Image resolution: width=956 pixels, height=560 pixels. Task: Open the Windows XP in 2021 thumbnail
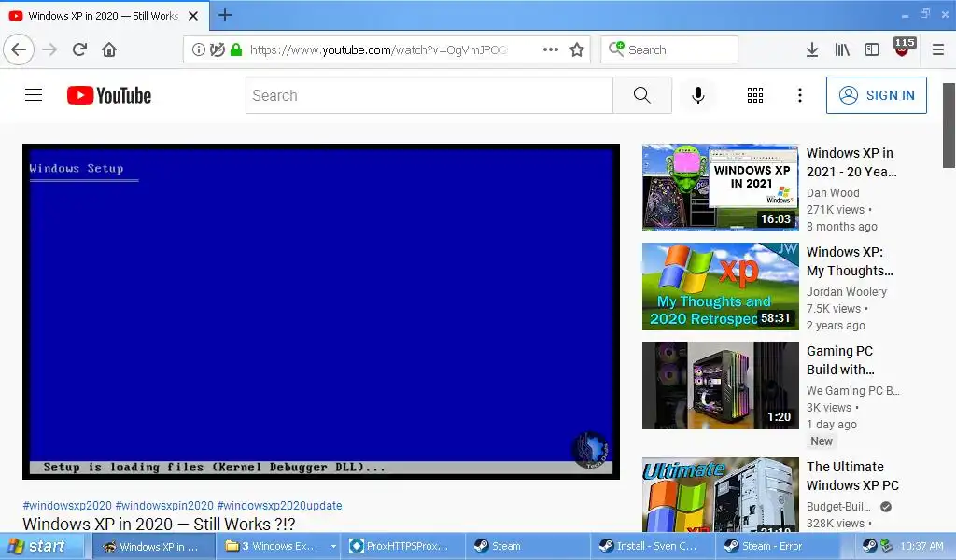point(720,188)
